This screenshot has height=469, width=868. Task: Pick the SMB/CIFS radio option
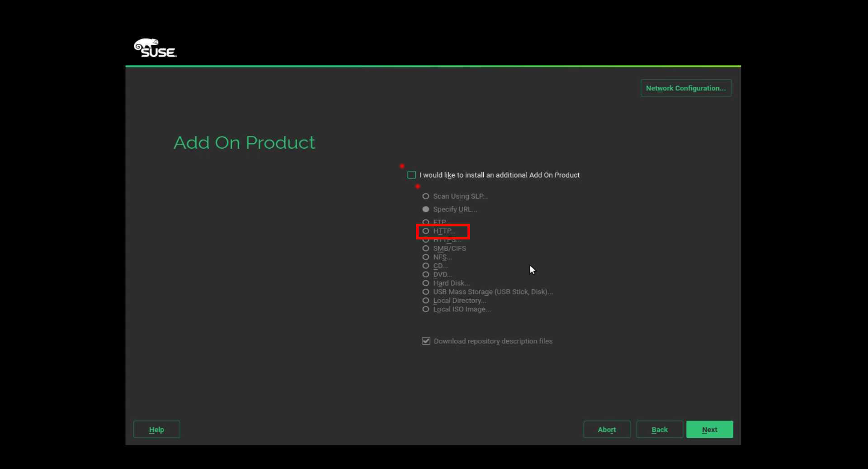(x=425, y=248)
